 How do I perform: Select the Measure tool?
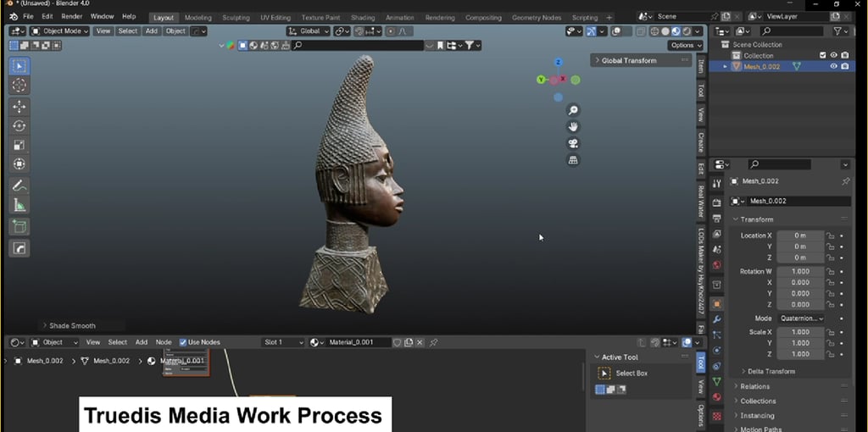[19, 205]
